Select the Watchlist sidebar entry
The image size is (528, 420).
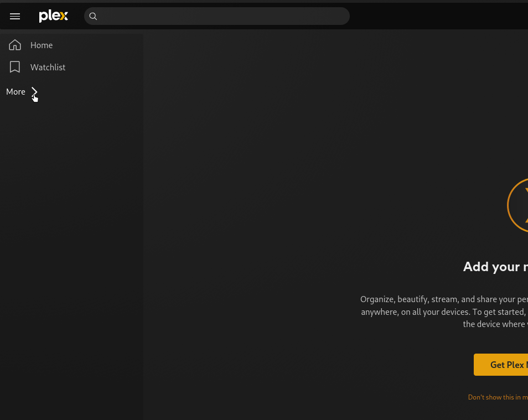48,67
